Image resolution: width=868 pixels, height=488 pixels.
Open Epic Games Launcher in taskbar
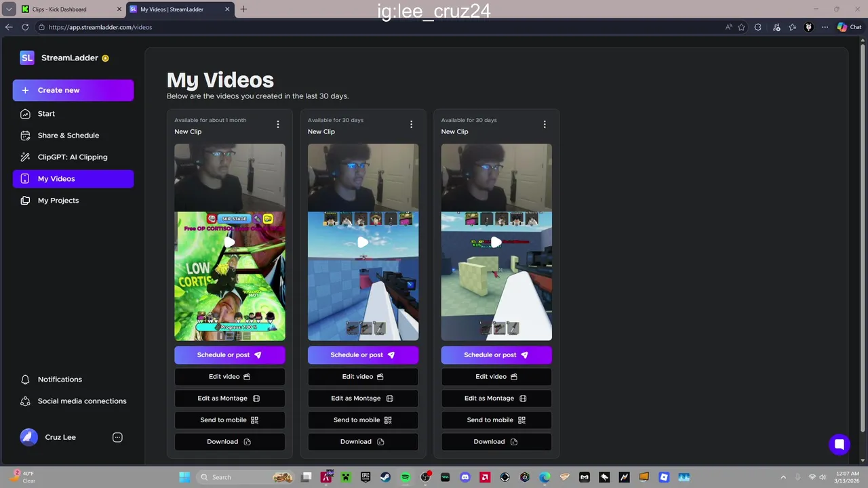(366, 477)
